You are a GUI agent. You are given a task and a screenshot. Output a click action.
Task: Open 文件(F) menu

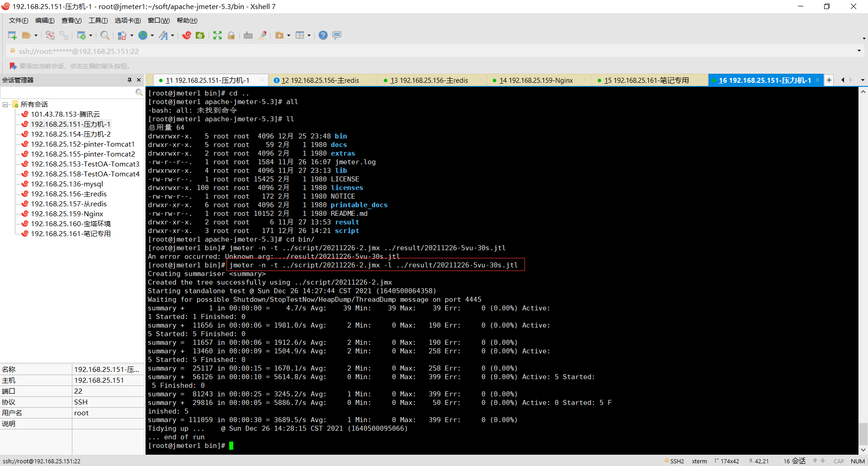pos(19,20)
